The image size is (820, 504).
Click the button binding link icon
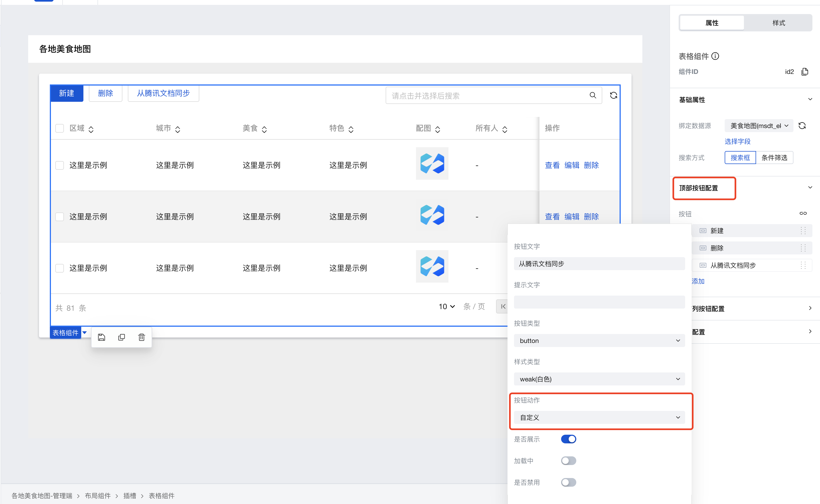[803, 213]
